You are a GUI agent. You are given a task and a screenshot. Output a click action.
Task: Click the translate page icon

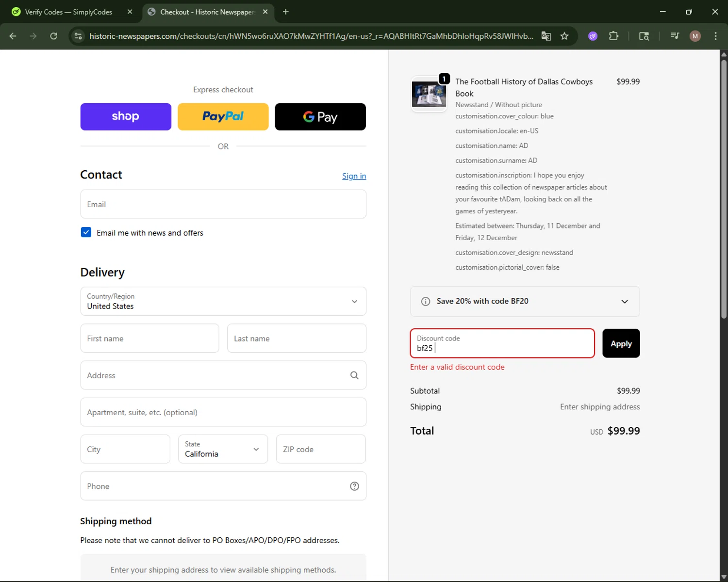(546, 36)
